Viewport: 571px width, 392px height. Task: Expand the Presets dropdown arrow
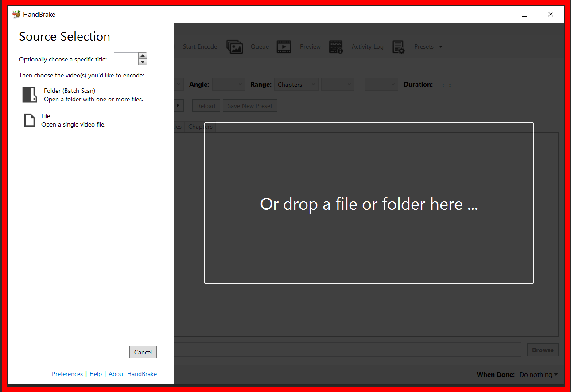[441, 46]
